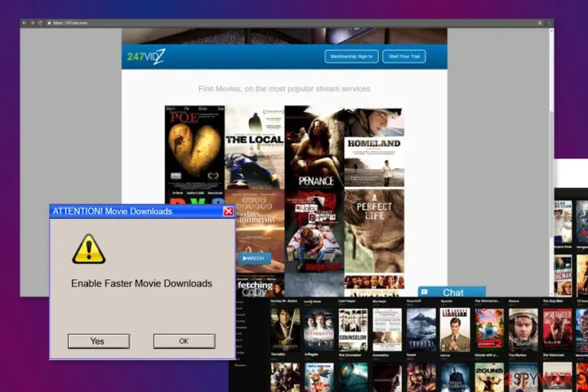Click the yellow warning triangle icon
The height and width of the screenshot is (392, 588).
[x=89, y=249]
